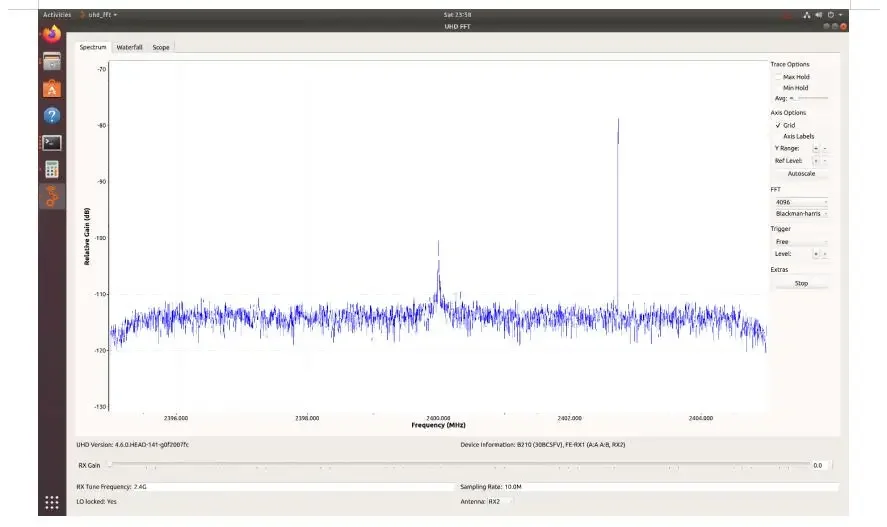Viewport: 887px width, 527px height.
Task: Switch to the Scope tab
Action: pos(161,47)
